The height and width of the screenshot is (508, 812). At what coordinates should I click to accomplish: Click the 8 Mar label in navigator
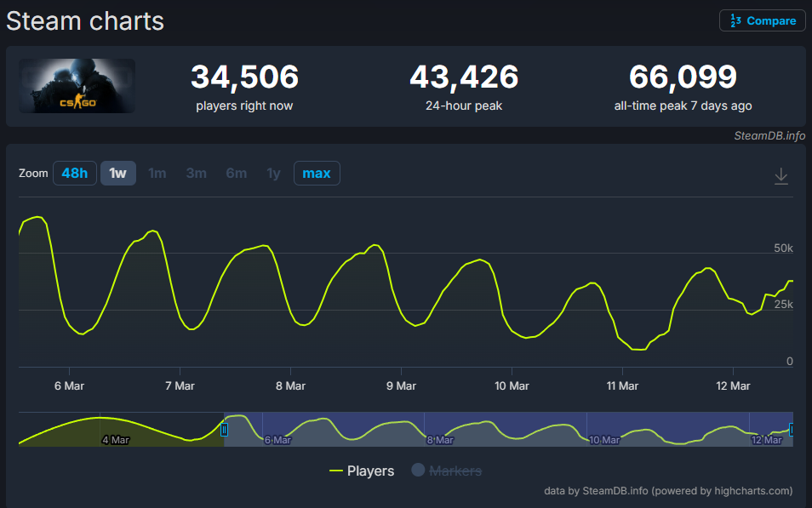pyautogui.click(x=440, y=440)
